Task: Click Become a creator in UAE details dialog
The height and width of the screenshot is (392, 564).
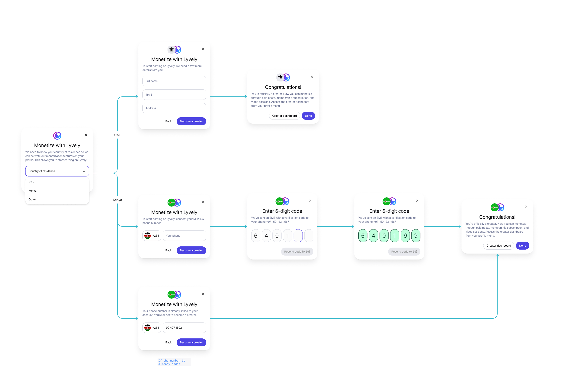Action: (191, 122)
